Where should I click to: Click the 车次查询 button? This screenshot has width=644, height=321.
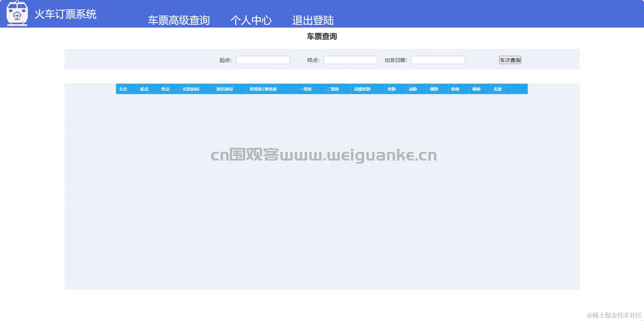tap(510, 60)
